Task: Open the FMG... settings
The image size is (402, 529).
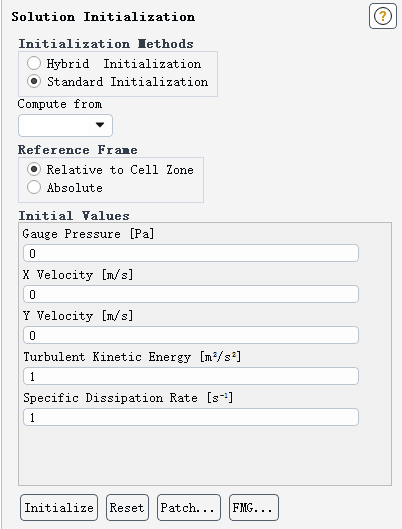Action: click(x=254, y=508)
